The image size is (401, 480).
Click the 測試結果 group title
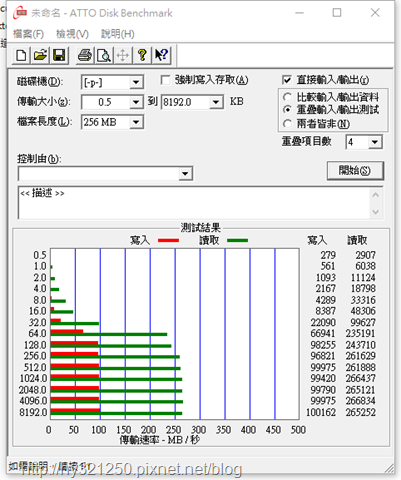(x=201, y=228)
